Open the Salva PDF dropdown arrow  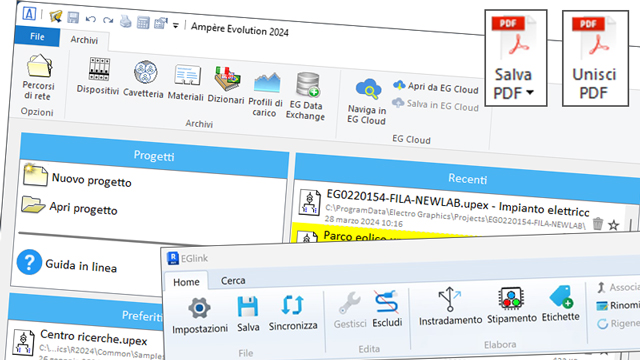[x=530, y=93]
